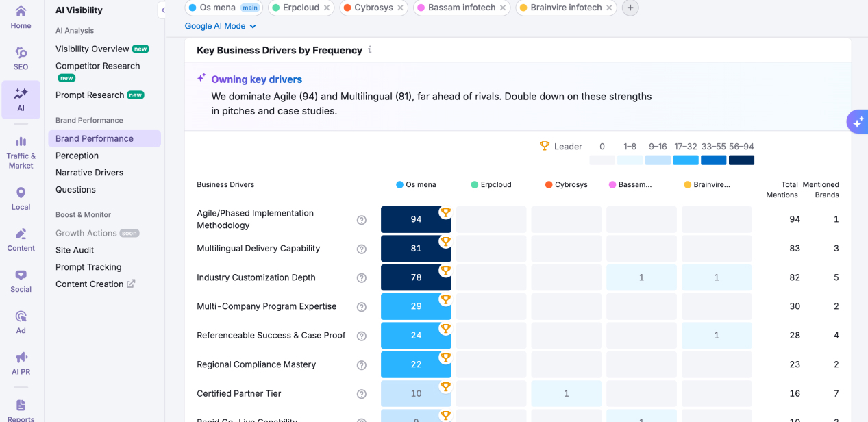Image resolution: width=868 pixels, height=422 pixels.
Task: Remove the Brainvire infotech chip
Action: 608,8
